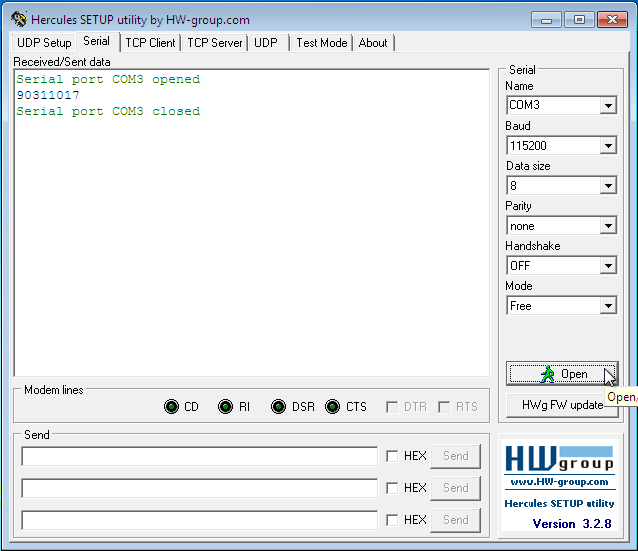
Task: Tick the HEX checkbox for first send line
Action: tap(392, 456)
